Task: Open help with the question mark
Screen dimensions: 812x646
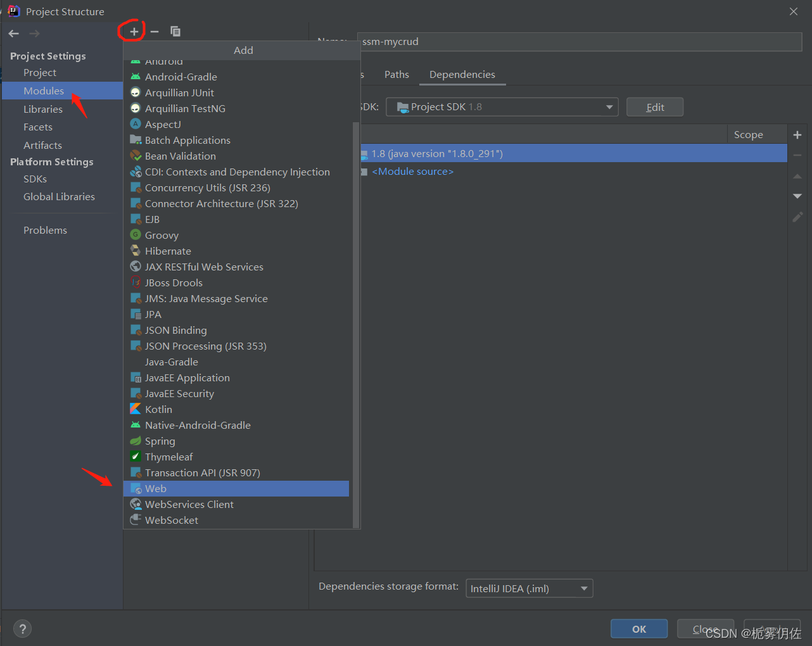Action: pos(23,629)
